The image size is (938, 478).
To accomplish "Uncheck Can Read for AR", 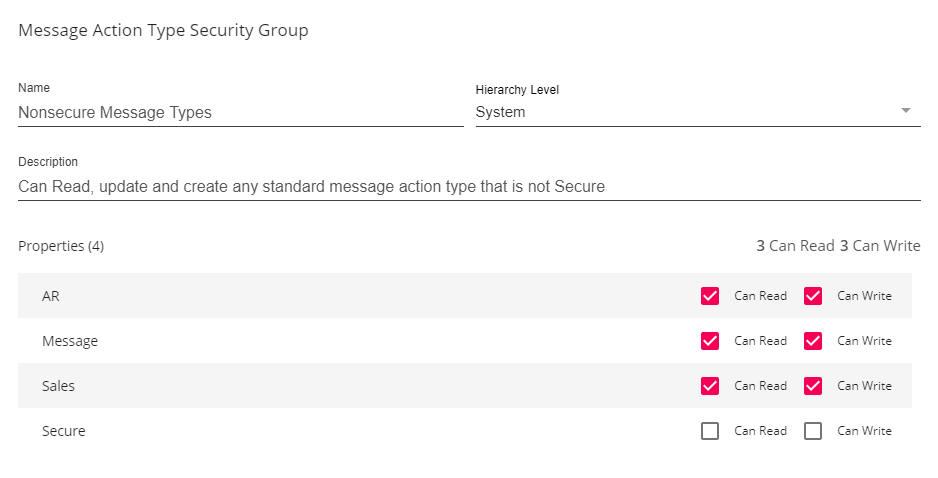I will tap(710, 296).
